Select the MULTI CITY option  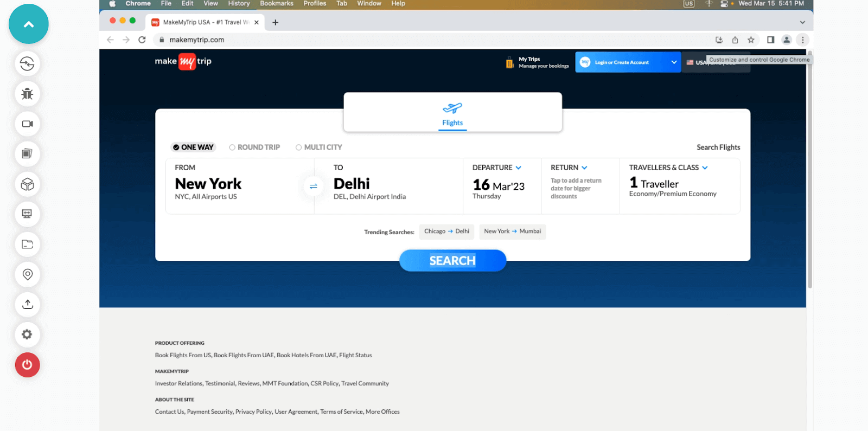[318, 147]
